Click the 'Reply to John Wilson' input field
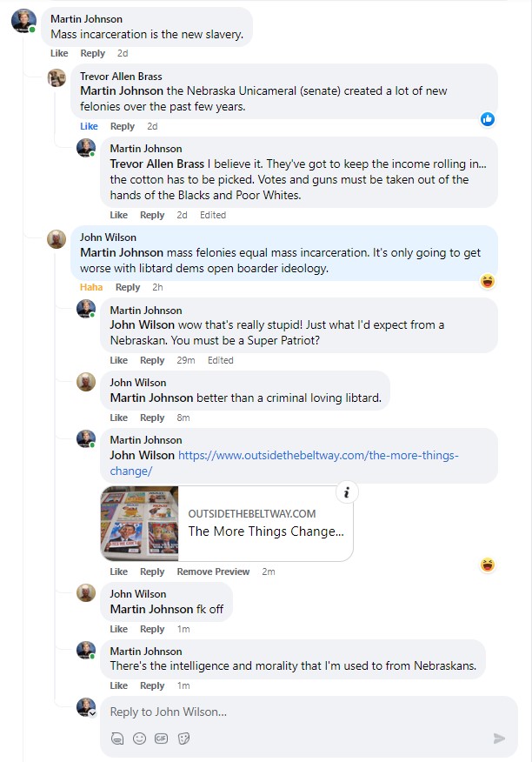Screen dimensions: 532x762 click(309, 712)
